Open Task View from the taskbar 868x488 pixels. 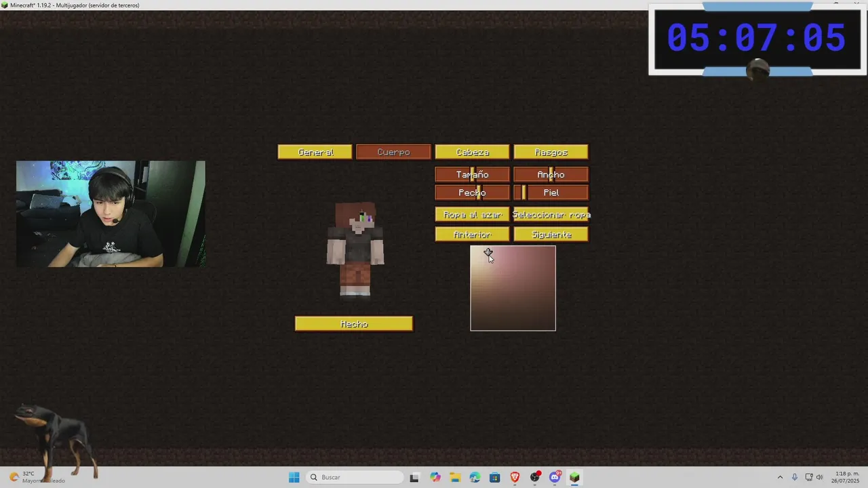pyautogui.click(x=414, y=477)
